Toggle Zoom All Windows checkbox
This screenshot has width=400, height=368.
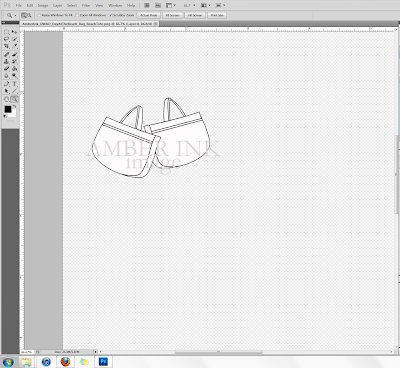click(77, 15)
